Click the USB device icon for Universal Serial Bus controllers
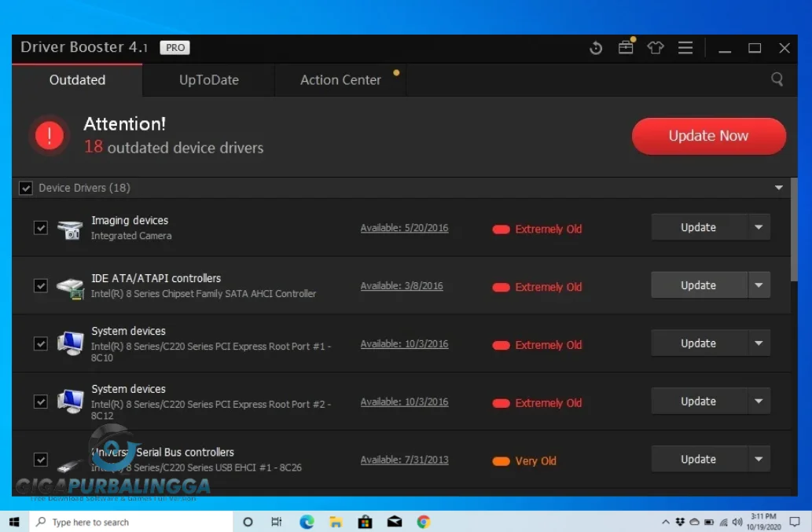The height and width of the screenshot is (532, 812). [x=70, y=464]
